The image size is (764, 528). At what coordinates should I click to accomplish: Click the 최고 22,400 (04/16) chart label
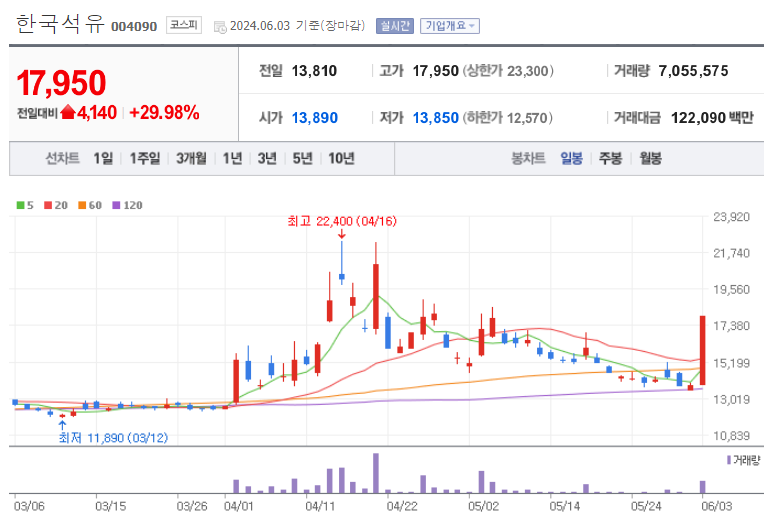click(x=342, y=221)
